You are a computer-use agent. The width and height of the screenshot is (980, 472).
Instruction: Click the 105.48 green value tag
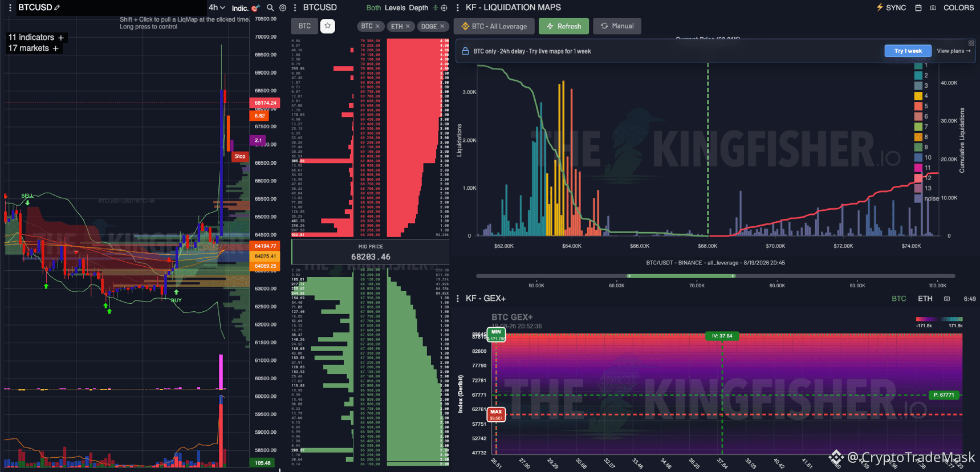[x=263, y=463]
